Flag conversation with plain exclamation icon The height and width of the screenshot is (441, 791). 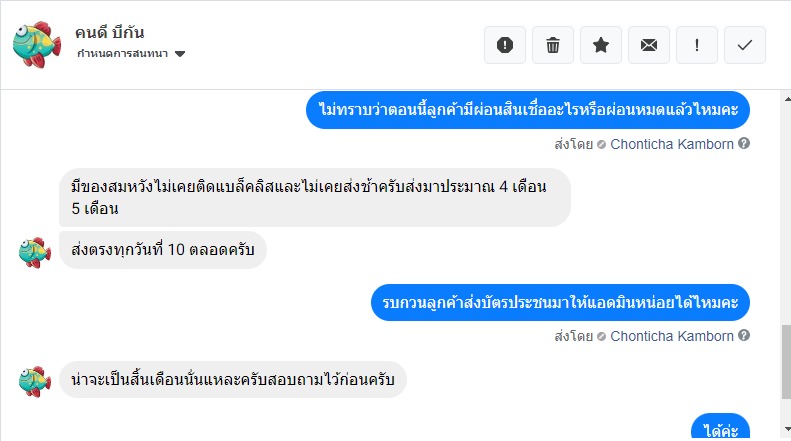(x=697, y=45)
